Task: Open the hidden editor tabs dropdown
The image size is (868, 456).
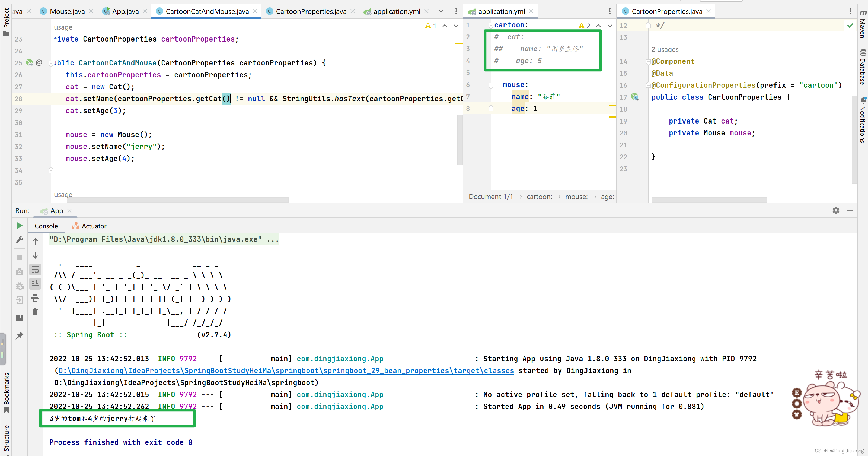Action: click(x=441, y=11)
